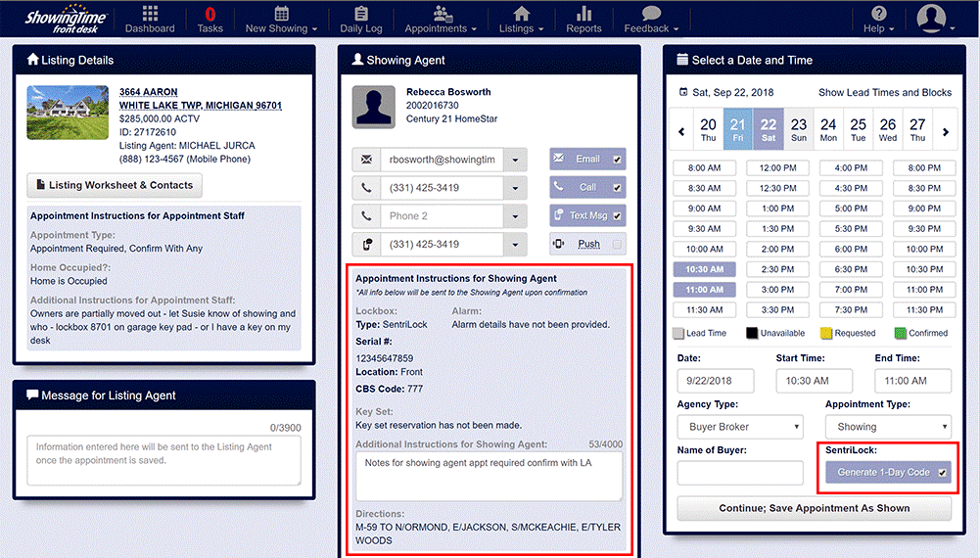Click the Name of Buyer field

[739, 473]
